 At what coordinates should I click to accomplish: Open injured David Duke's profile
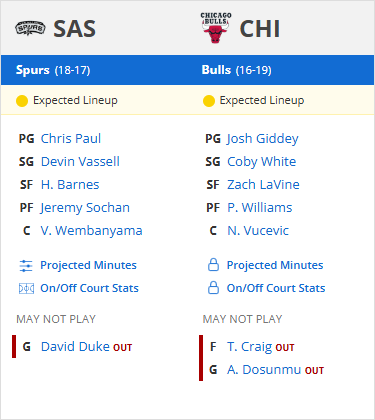coord(75,347)
